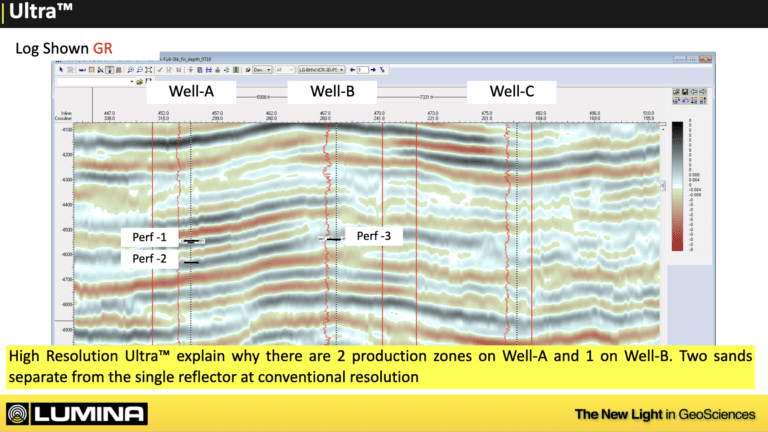Close the seismic viewer window
The image size is (768, 432).
tap(705, 59)
